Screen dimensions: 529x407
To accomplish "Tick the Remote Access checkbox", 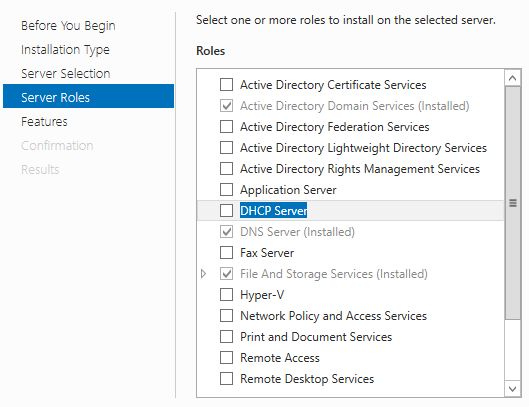I will [x=226, y=358].
